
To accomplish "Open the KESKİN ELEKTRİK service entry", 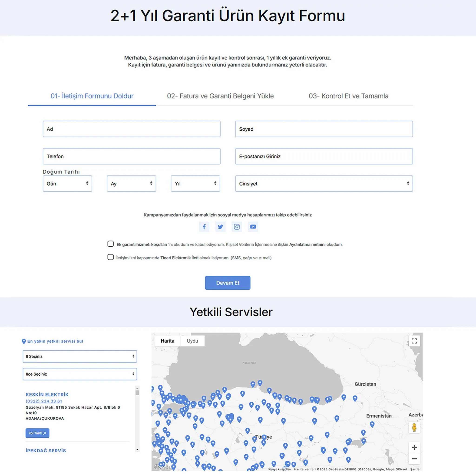I will click(x=47, y=395).
